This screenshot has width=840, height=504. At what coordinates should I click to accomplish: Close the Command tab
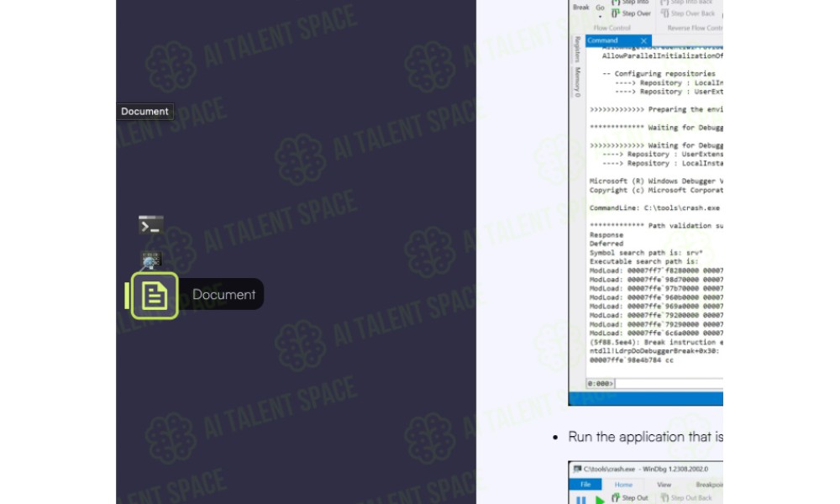(x=643, y=40)
